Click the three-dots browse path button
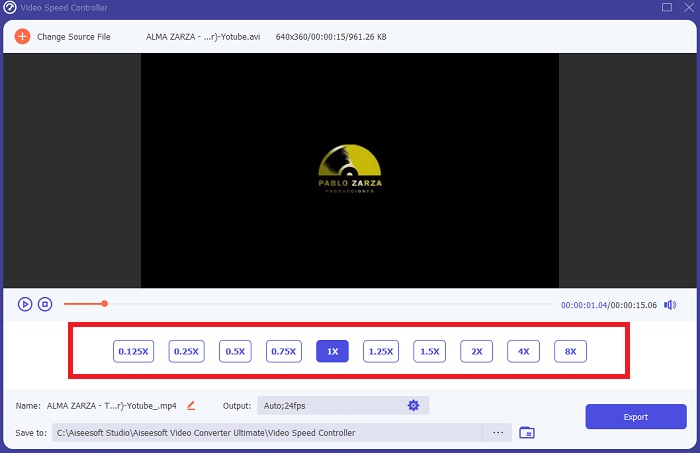This screenshot has height=453, width=700. pyautogui.click(x=497, y=432)
